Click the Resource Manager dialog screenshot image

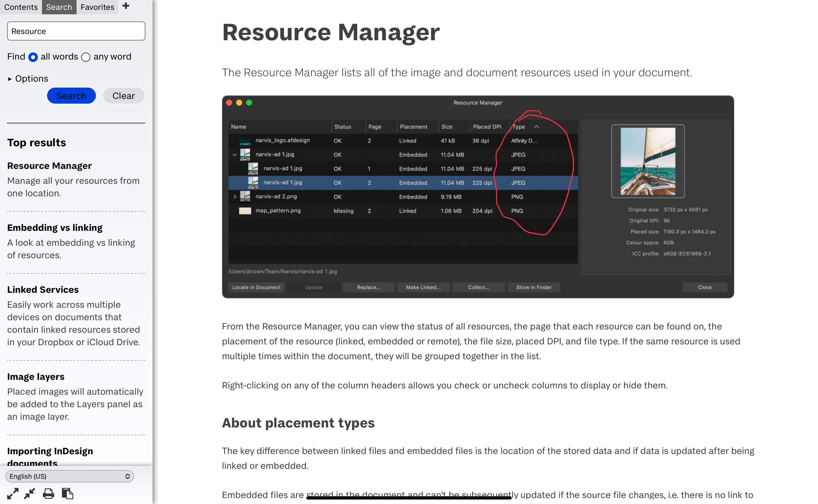[478, 197]
